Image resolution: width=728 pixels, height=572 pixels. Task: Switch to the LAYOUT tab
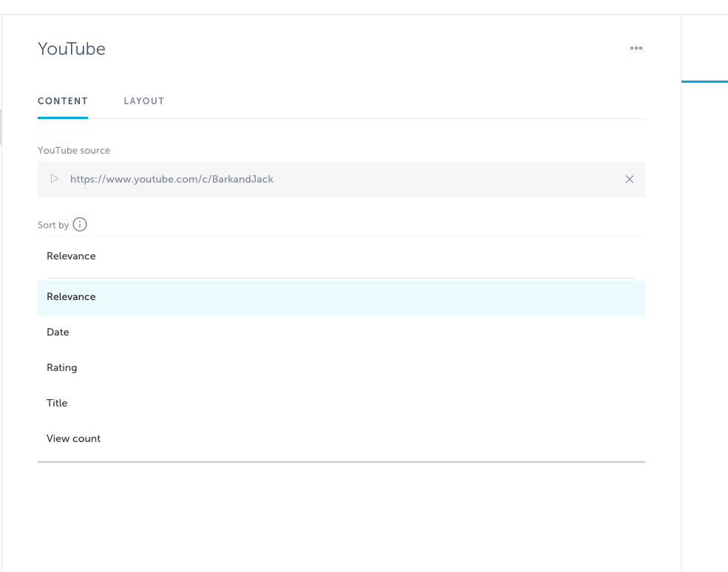tap(143, 101)
